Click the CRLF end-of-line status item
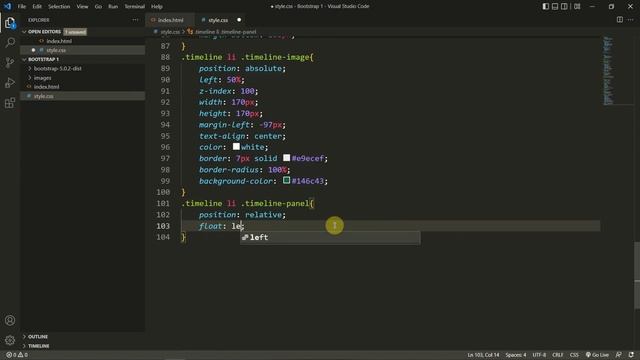The image size is (640, 360). [x=558, y=355]
